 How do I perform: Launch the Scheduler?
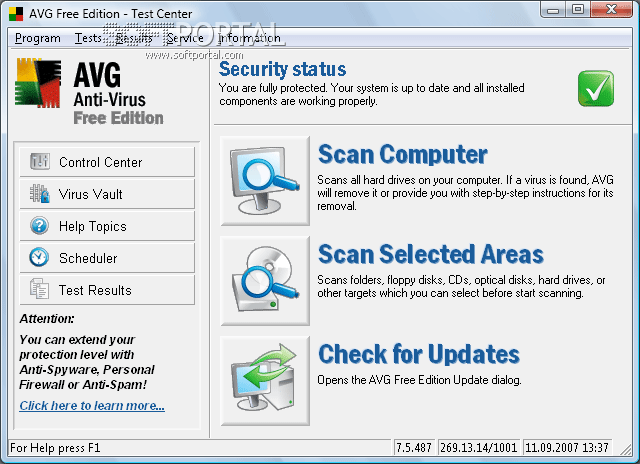pyautogui.click(x=107, y=258)
